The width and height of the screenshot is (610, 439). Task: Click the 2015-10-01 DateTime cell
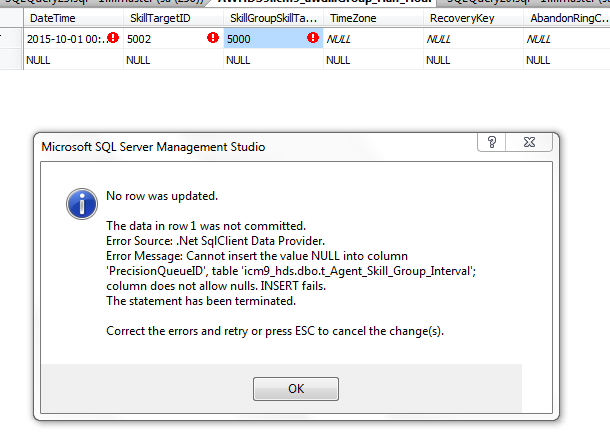pos(64,39)
